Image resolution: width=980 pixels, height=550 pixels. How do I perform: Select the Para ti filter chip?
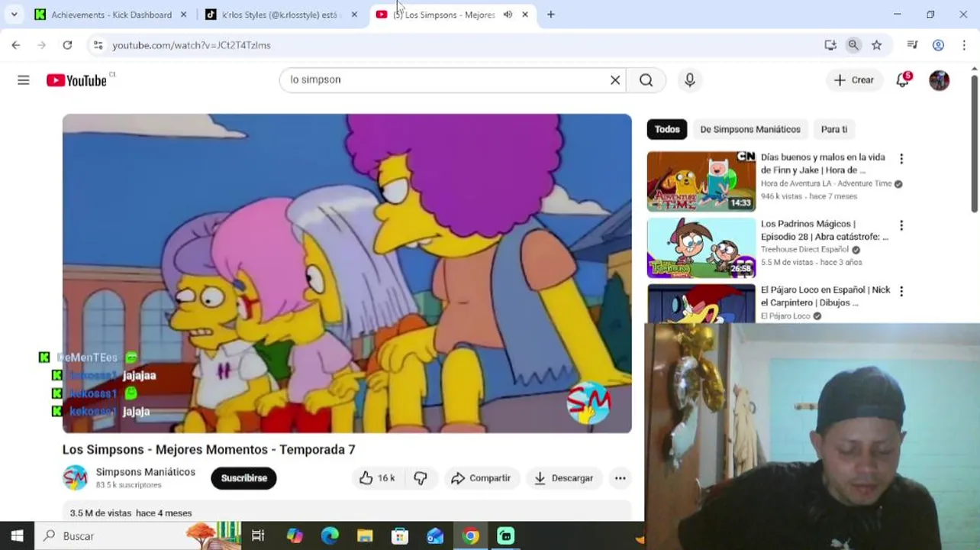(x=834, y=129)
